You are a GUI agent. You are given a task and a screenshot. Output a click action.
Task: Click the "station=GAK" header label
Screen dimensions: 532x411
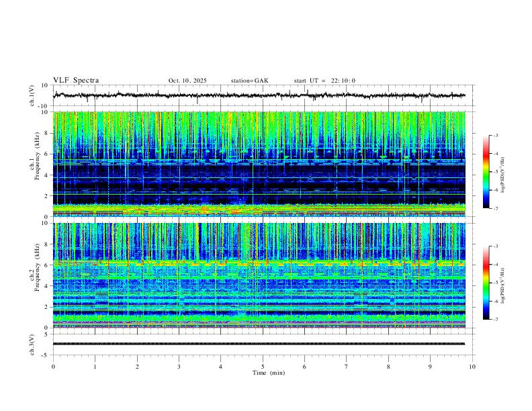249,81
